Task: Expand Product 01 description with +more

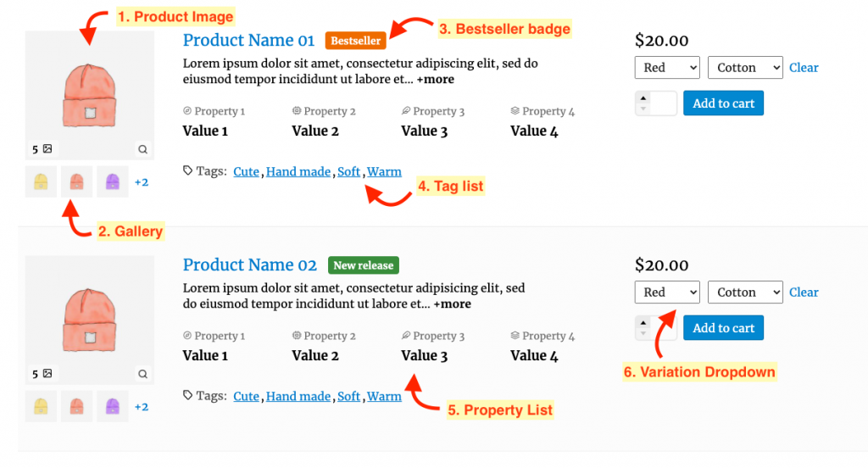Action: click(x=436, y=79)
